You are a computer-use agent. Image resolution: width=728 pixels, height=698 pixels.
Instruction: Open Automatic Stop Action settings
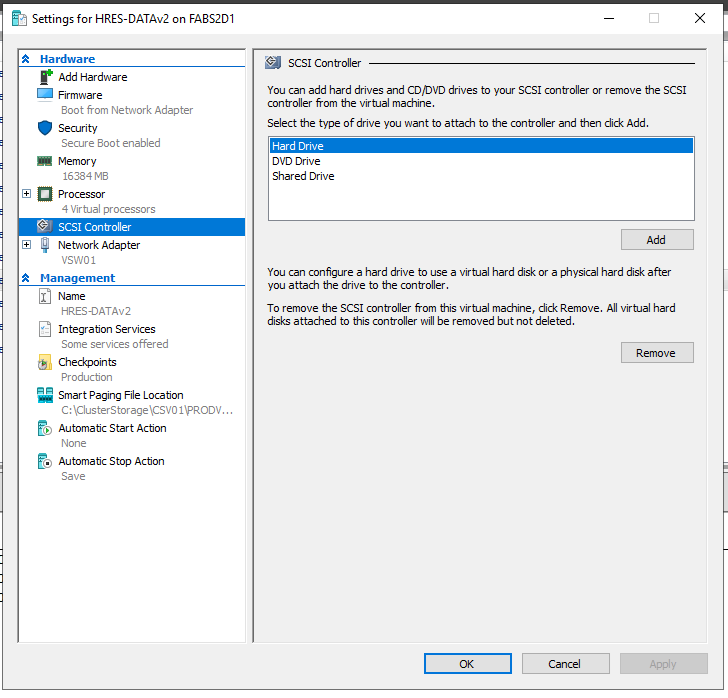111,461
